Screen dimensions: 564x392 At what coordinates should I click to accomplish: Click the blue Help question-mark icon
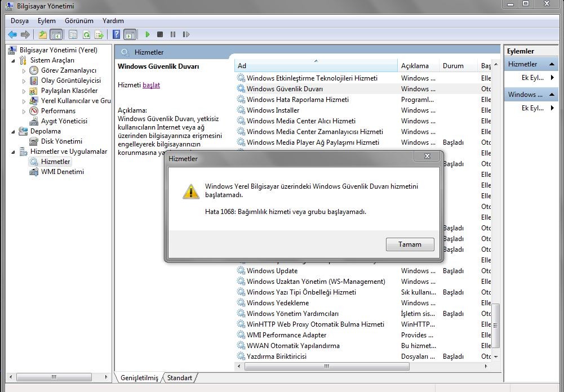point(116,34)
